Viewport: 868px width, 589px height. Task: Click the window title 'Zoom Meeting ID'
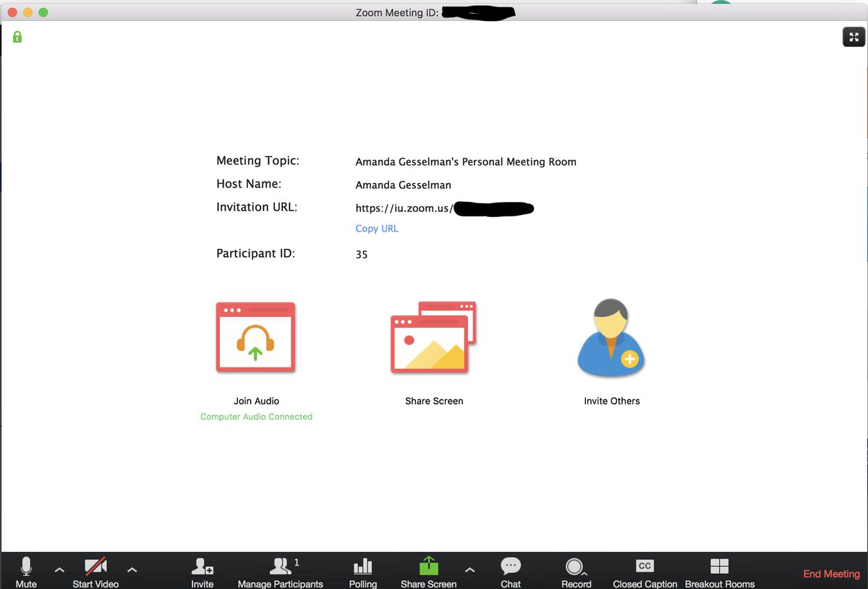[x=396, y=12]
